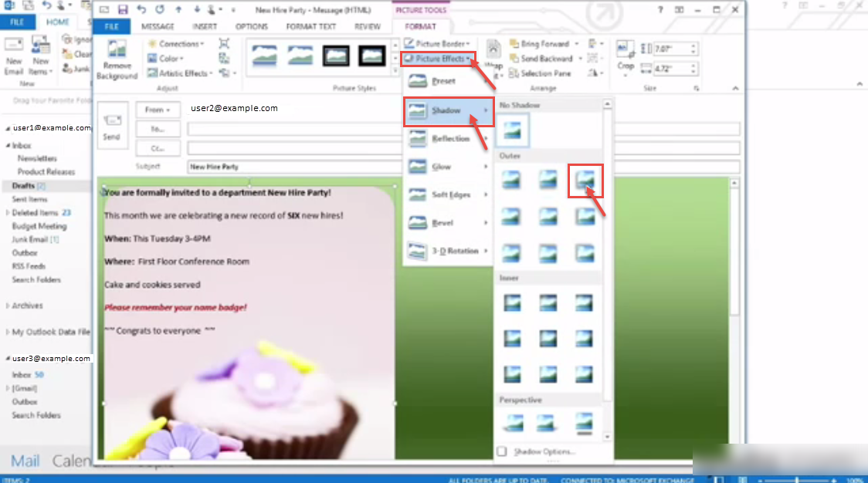Viewport: 868px width, 483px height.
Task: Open the Picture Border dropdown
Action: (x=439, y=44)
